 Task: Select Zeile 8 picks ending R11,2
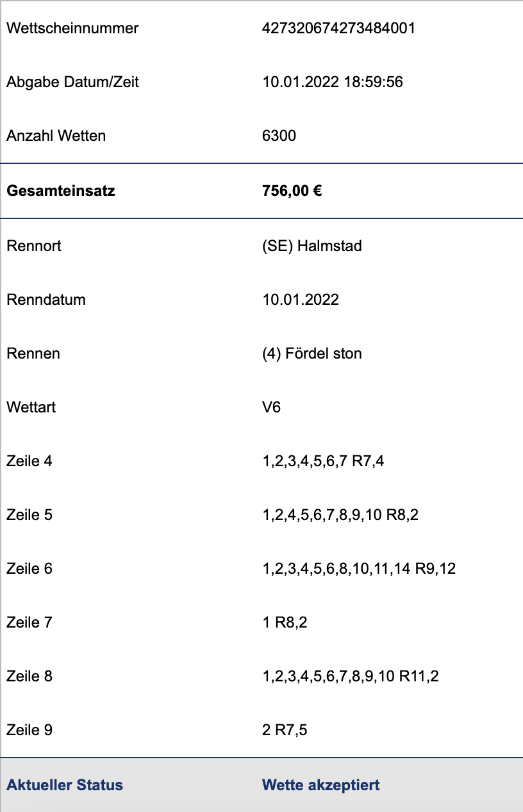(x=351, y=676)
